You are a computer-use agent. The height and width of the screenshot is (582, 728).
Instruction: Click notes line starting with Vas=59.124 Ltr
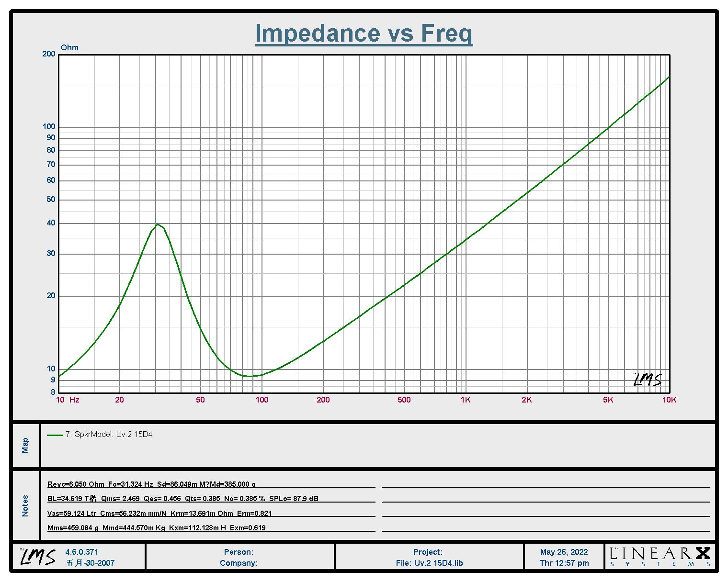(159, 514)
